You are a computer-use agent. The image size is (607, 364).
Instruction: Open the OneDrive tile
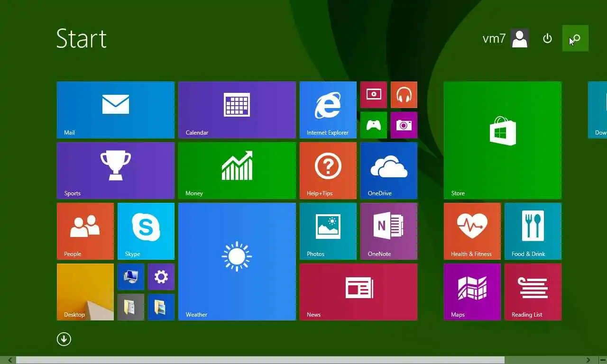(x=389, y=171)
